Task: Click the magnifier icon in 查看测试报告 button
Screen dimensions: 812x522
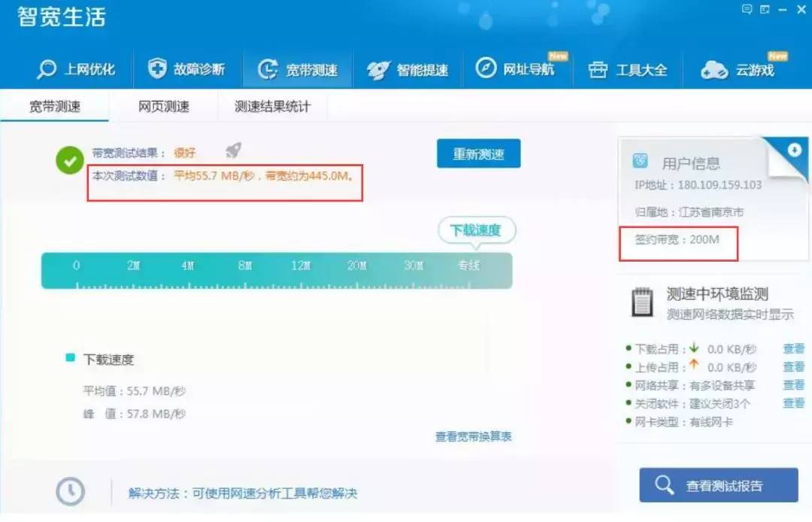Action: coord(664,485)
